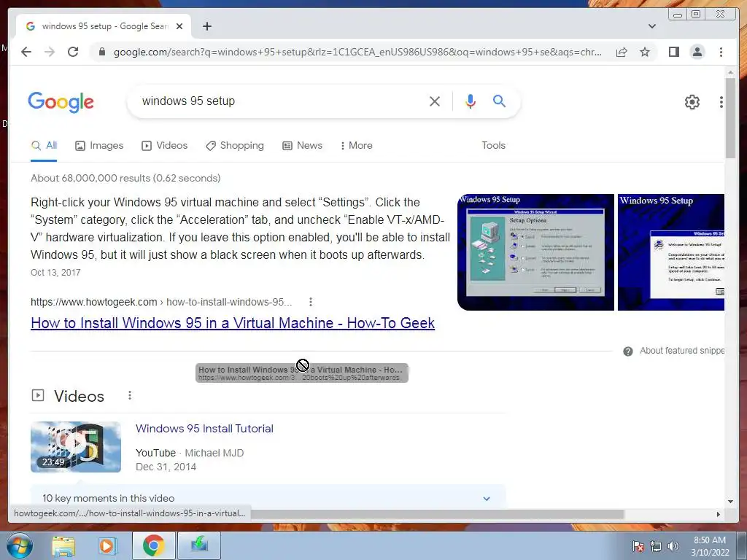Open Action Center flag in system tray

coord(638,546)
